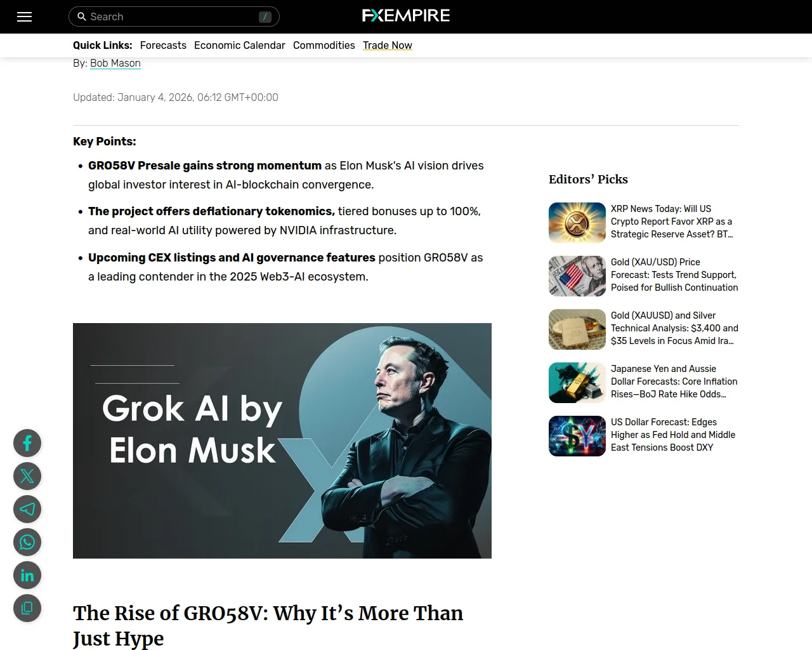This screenshot has height=650, width=812.
Task: Click the Grok AI by Elon Musk image
Action: pos(282,441)
